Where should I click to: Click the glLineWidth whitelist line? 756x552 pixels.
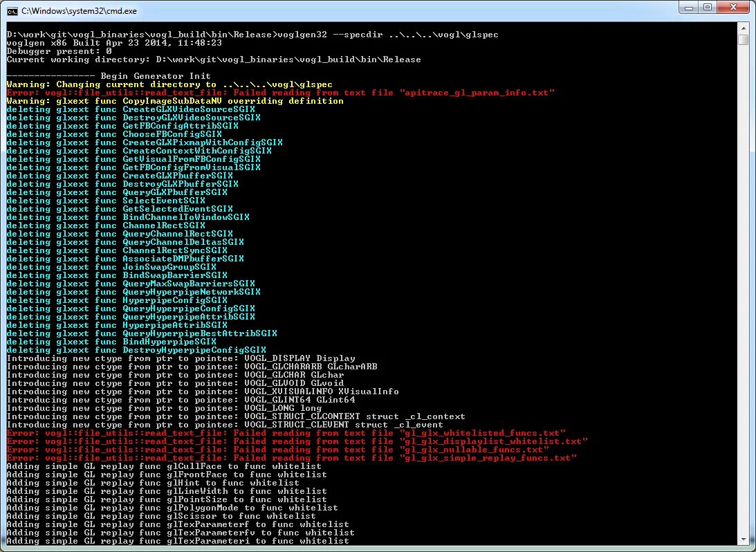(167, 490)
